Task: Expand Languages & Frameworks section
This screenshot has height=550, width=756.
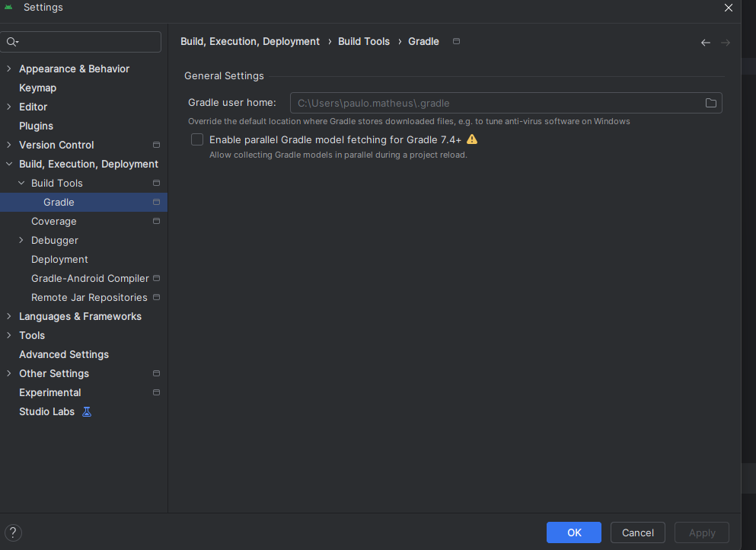Action: pos(9,316)
